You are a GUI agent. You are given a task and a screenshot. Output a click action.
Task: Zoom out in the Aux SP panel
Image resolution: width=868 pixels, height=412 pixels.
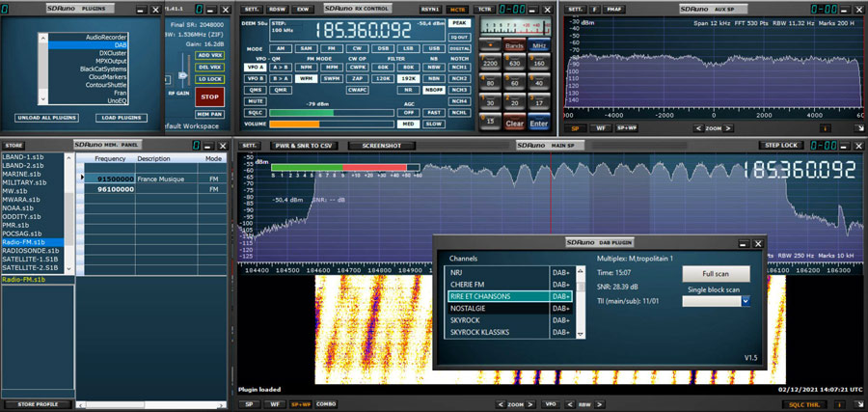click(x=699, y=128)
